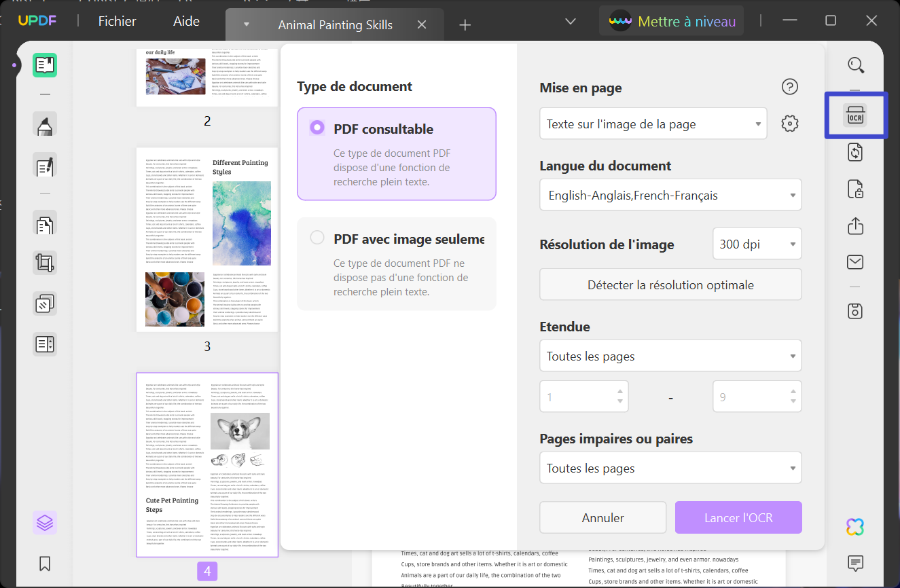This screenshot has height=588, width=900.
Task: Open the 300 dpi resolution dropdown
Action: [x=757, y=244]
